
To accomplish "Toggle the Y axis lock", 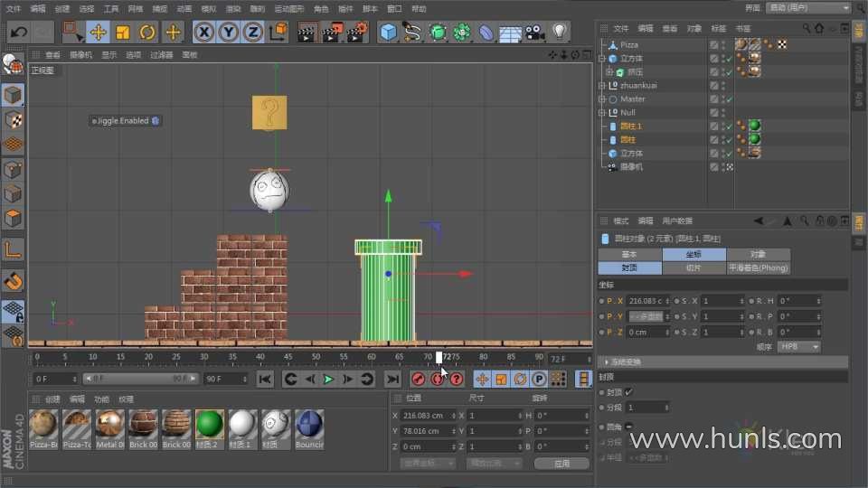I will coord(229,33).
